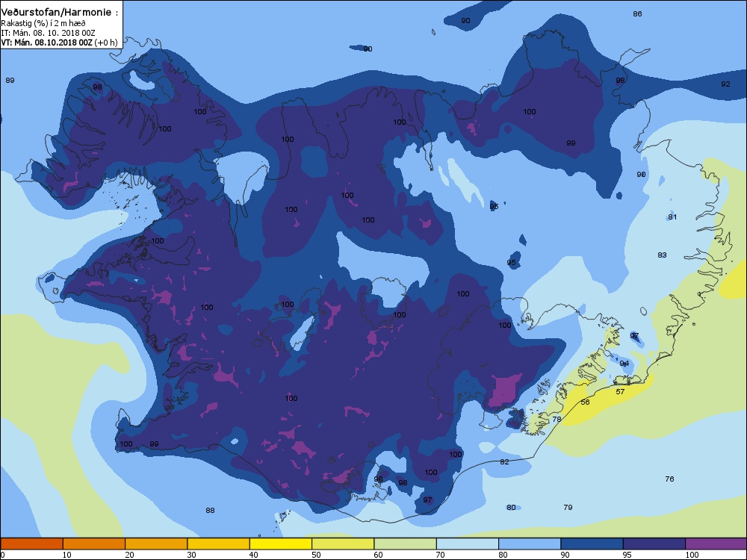This screenshot has width=747, height=560.
Task: Pick the light green 60–70 legend swatch
Action: click(406, 544)
